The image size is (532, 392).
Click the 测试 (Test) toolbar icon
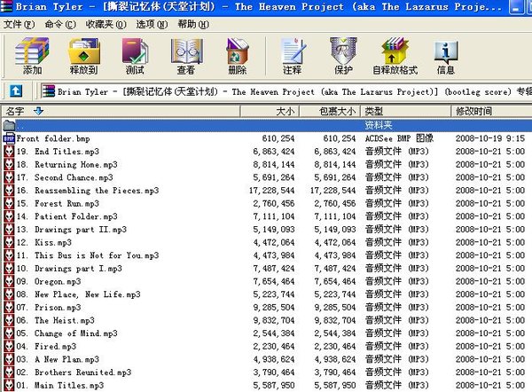coord(135,56)
